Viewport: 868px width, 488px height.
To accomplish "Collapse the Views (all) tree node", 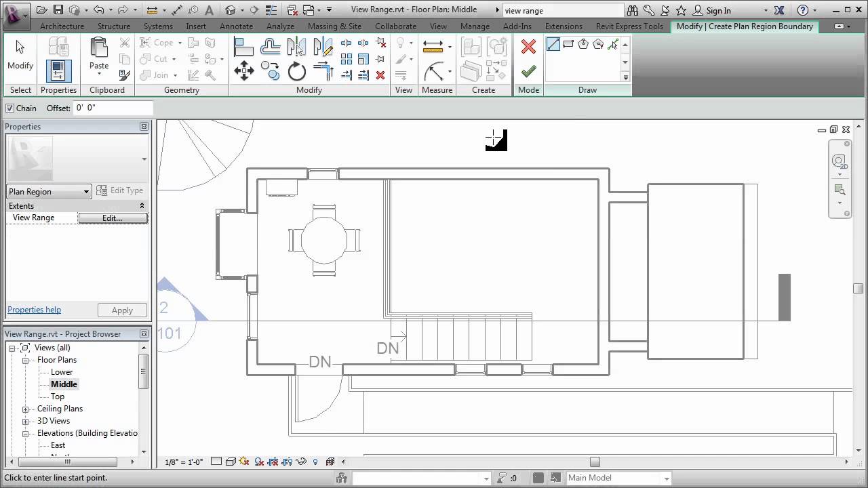I will coord(12,348).
